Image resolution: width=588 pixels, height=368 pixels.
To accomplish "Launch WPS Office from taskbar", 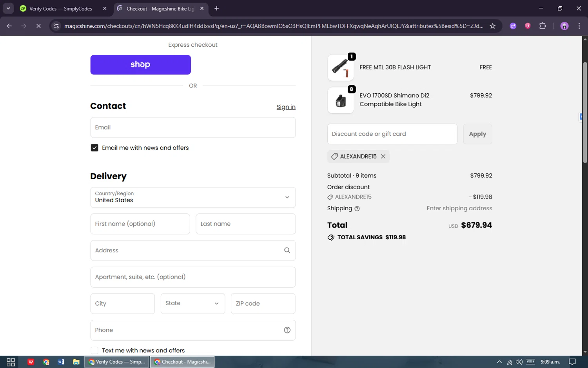I will pyautogui.click(x=31, y=362).
